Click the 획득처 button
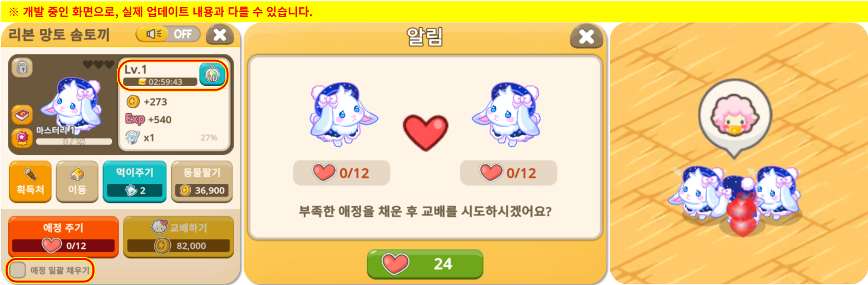The height and width of the screenshot is (285, 868). [30, 182]
